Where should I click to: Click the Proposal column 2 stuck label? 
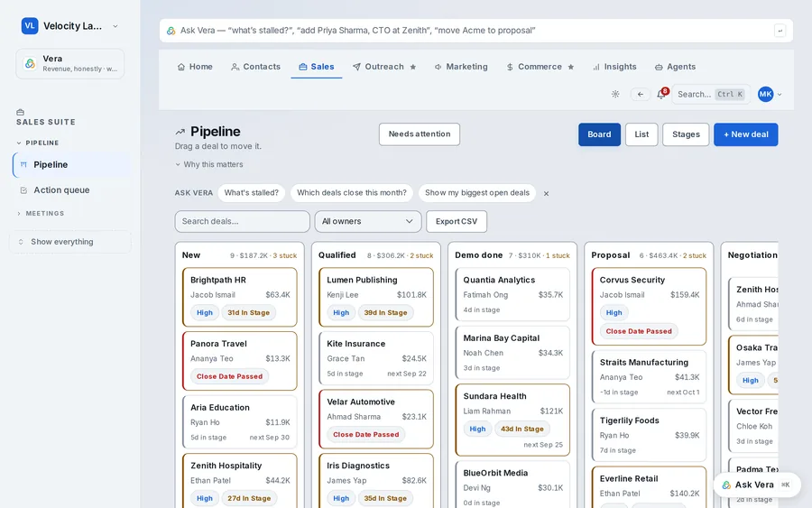click(694, 256)
